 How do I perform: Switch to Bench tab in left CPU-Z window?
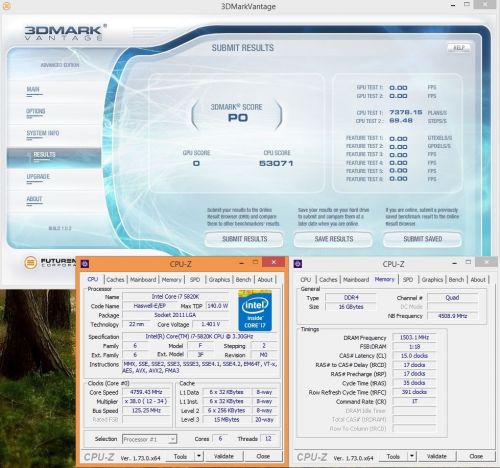click(x=243, y=280)
